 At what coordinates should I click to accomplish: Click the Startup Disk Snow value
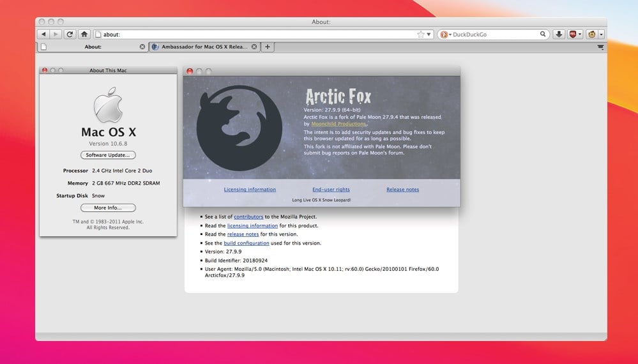pos(98,195)
